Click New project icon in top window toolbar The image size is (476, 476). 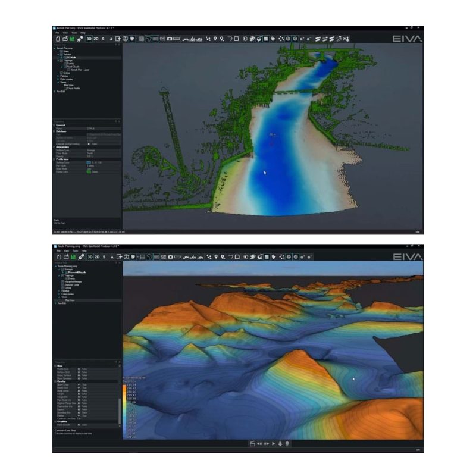tap(58, 39)
